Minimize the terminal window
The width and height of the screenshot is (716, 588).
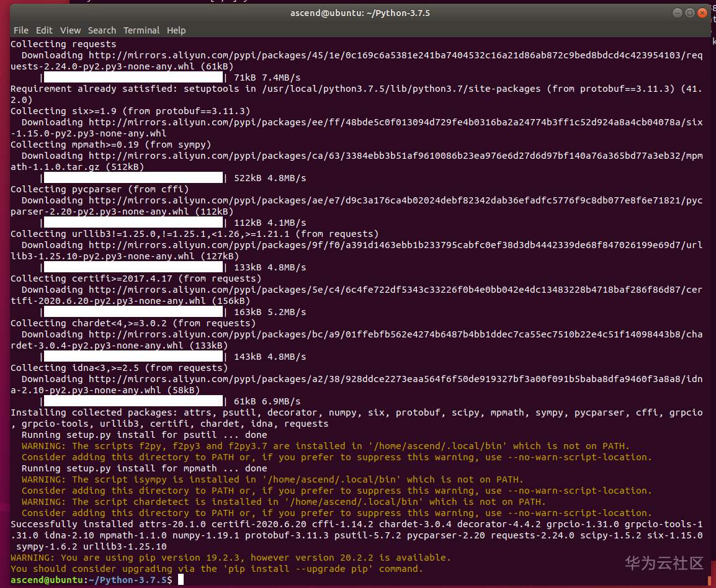click(x=678, y=13)
